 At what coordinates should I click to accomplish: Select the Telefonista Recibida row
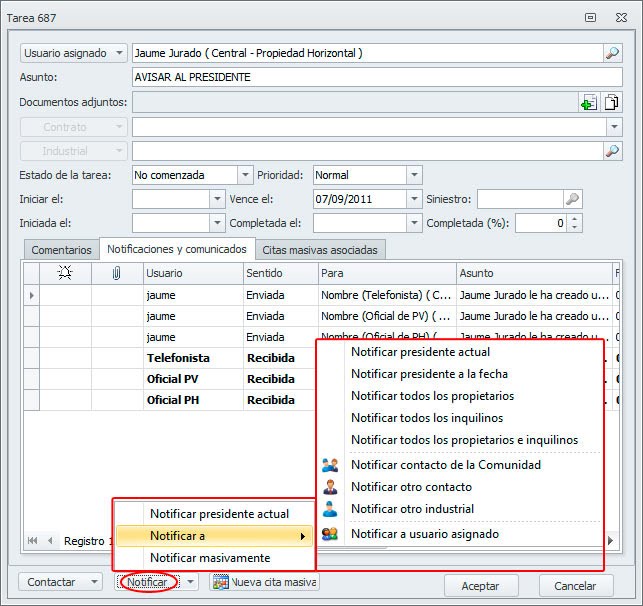point(170,358)
